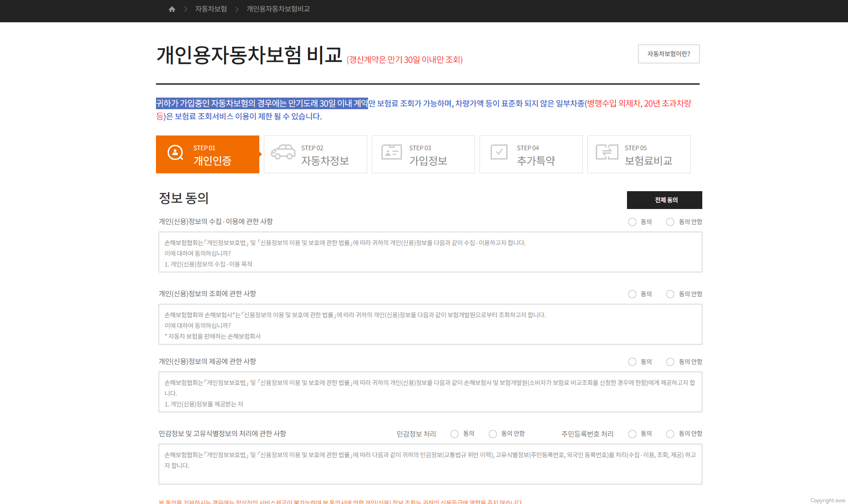The width and height of the screenshot is (848, 504).
Task: Click the STEP 04 checkbox icon
Action: coord(499,152)
